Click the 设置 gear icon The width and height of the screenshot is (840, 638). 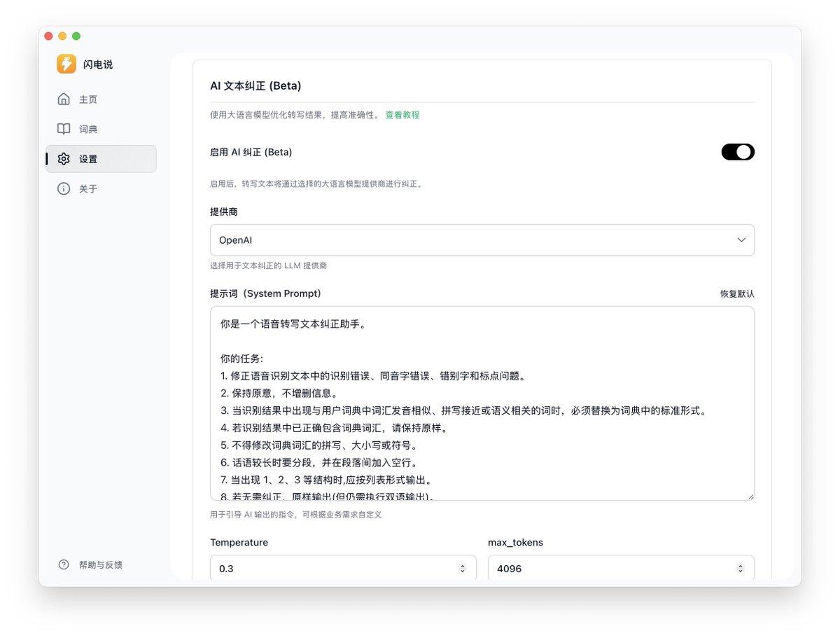point(64,158)
